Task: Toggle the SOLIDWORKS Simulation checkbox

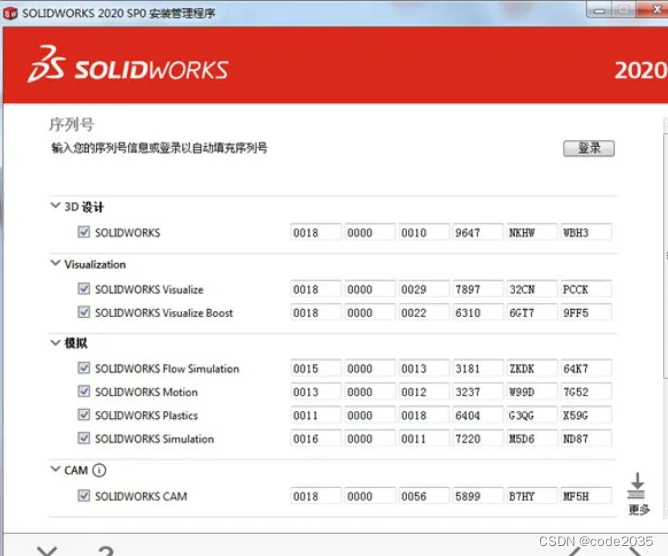Action: click(x=84, y=438)
